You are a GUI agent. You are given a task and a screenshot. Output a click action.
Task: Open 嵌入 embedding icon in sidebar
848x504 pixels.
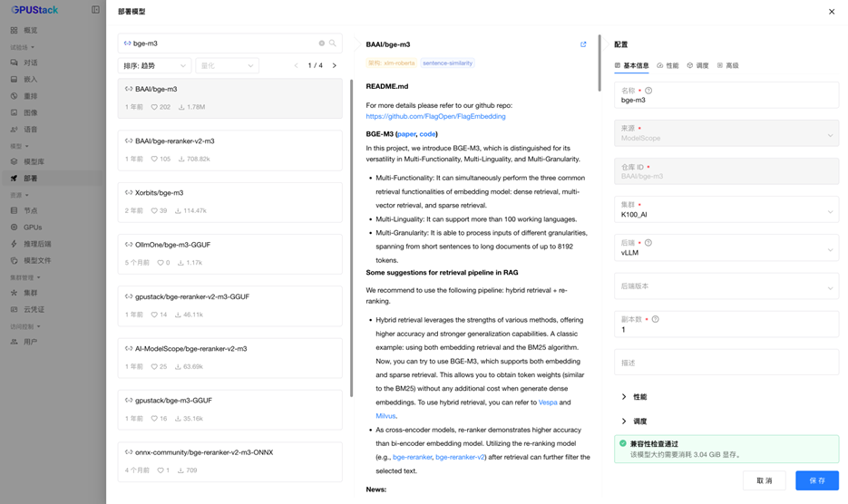click(15, 80)
